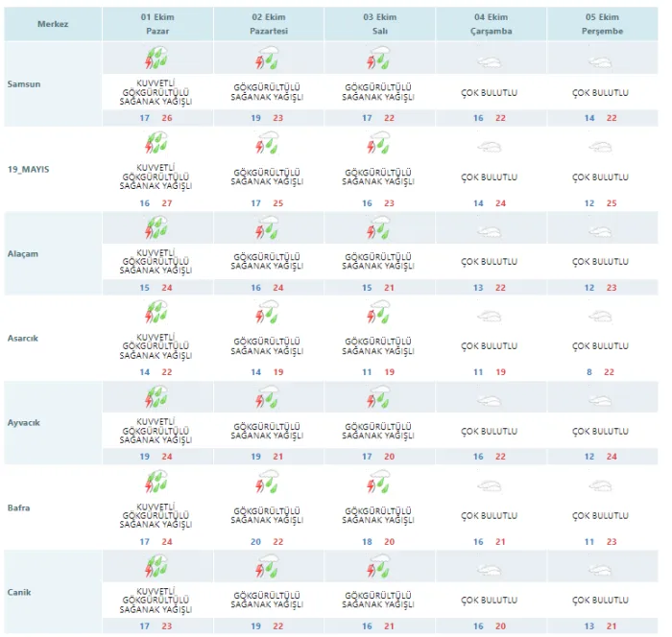Click Bafra's 04 Ekim cloud icon
The image size is (672, 637).
click(x=490, y=485)
